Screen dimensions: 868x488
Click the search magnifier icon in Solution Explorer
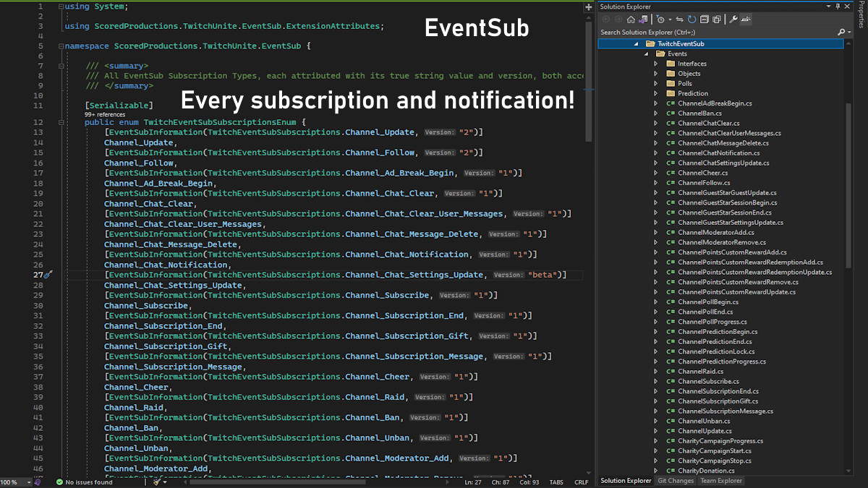pos(841,32)
